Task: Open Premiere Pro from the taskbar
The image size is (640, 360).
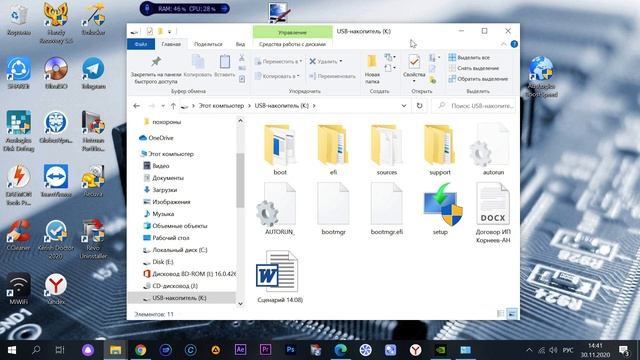Action: [x=265, y=350]
